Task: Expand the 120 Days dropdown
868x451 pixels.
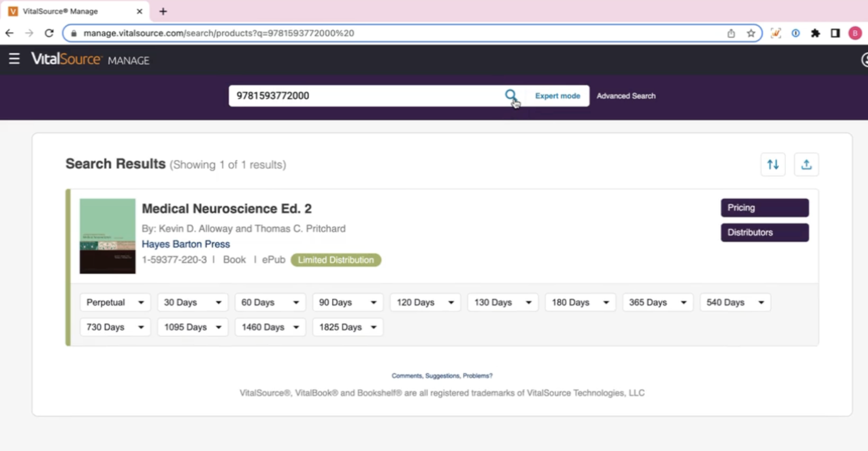Action: tap(425, 302)
